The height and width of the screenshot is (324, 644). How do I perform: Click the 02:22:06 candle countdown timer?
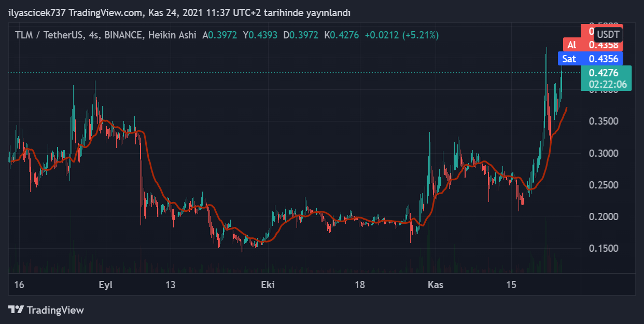pyautogui.click(x=606, y=84)
